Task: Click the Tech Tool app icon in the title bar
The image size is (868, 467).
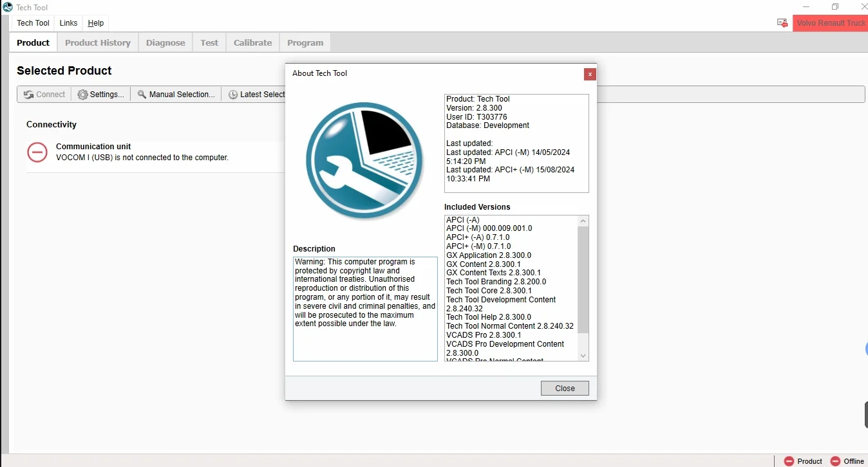Action: (7, 7)
